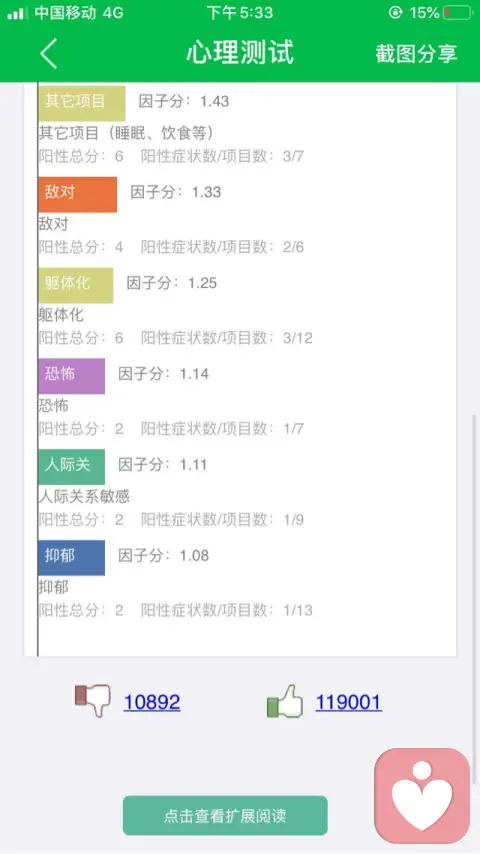This screenshot has width=480, height=854.
Task: Tap the back arrow icon
Action: coord(49,53)
